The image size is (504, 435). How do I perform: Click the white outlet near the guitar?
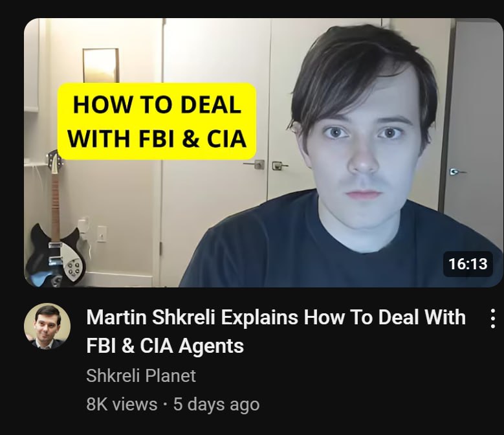[x=83, y=227]
